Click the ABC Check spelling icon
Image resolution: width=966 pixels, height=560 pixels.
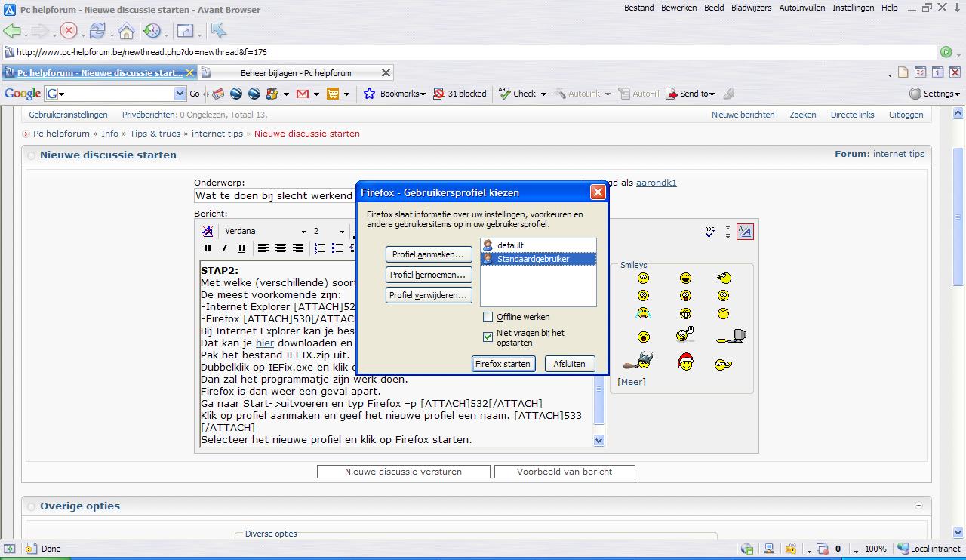pos(504,94)
